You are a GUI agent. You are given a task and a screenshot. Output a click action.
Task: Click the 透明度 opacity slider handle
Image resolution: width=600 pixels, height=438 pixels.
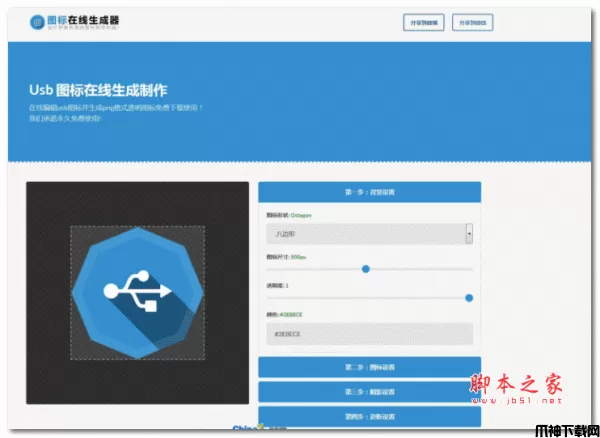point(469,298)
